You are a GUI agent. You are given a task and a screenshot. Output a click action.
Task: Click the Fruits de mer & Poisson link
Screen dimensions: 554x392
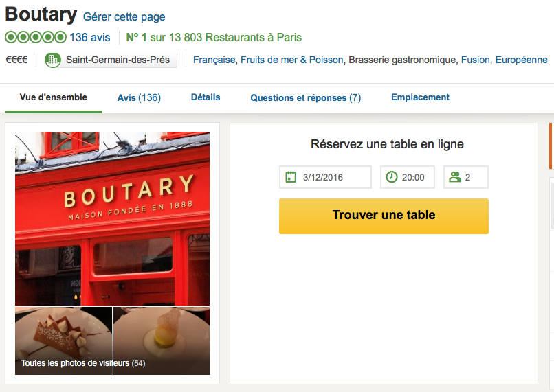(x=292, y=60)
